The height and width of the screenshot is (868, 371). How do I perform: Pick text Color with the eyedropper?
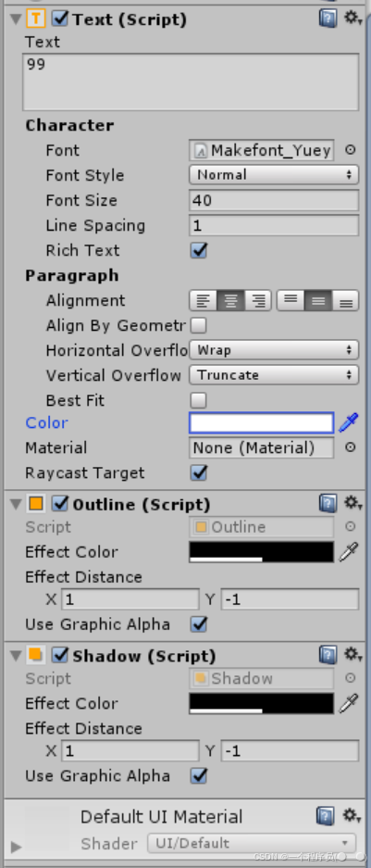348,423
